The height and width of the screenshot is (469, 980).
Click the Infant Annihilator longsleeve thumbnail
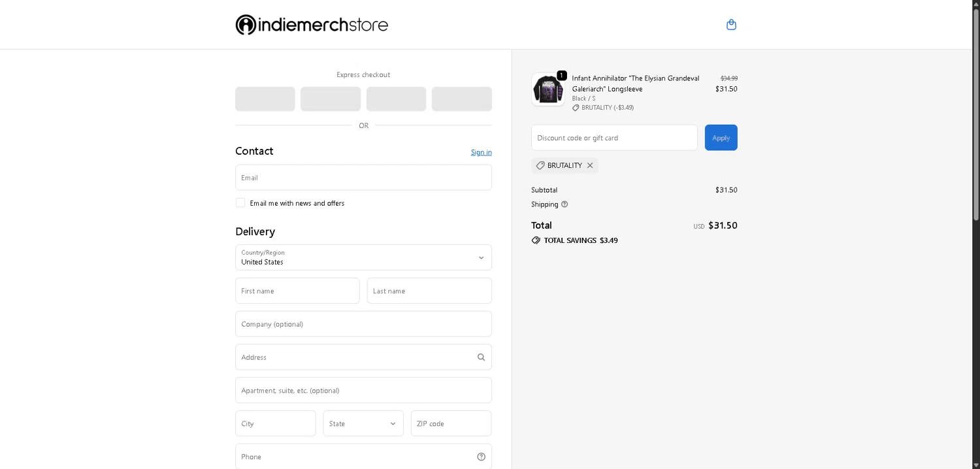[547, 89]
